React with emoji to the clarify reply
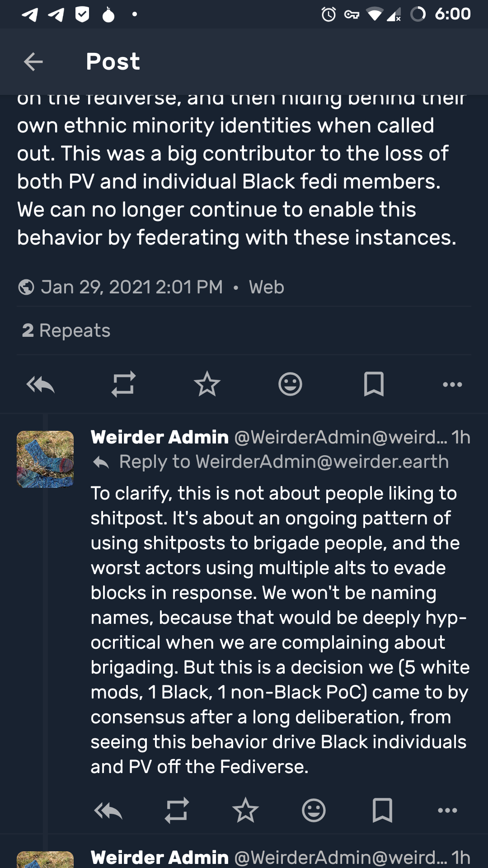Viewport: 488px width, 868px height. click(x=314, y=811)
